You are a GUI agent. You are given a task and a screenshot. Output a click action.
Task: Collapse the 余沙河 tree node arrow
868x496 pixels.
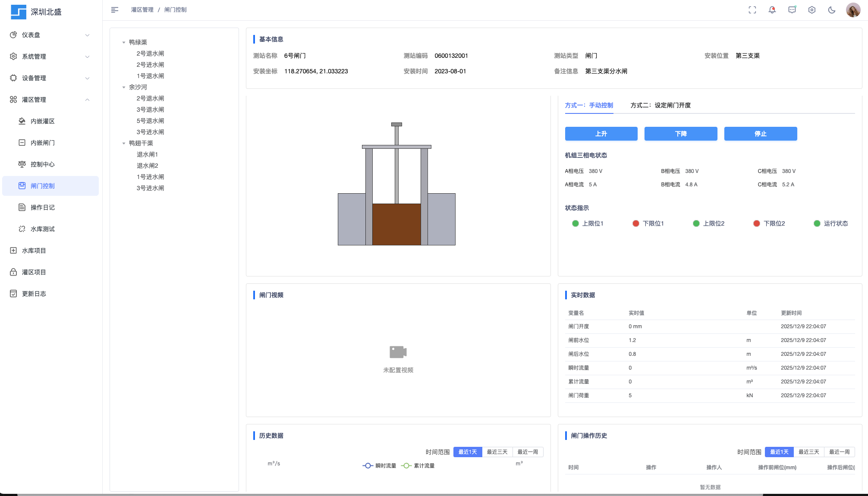tap(124, 87)
